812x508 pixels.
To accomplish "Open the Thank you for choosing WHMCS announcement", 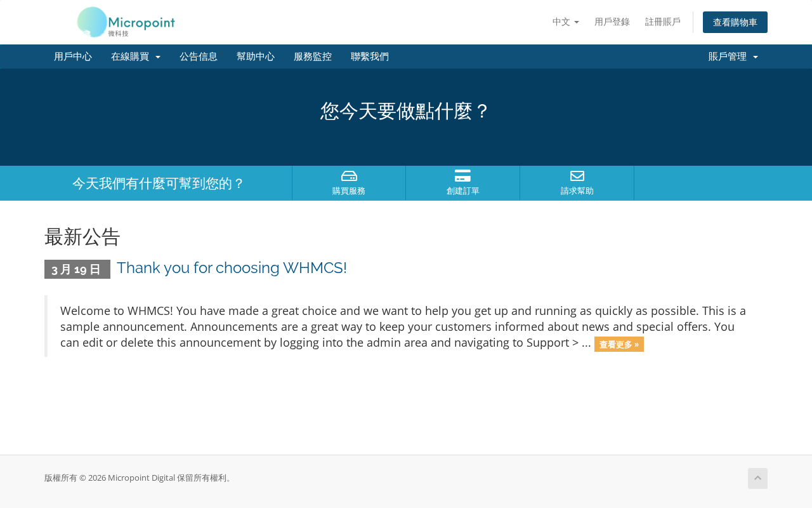I will (232, 268).
